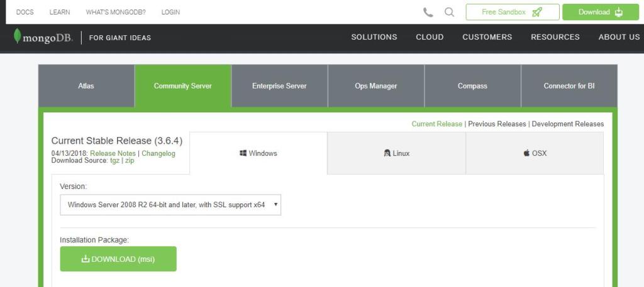The width and height of the screenshot is (644, 287).
Task: Click the Free Sandbox button
Action: point(513,12)
